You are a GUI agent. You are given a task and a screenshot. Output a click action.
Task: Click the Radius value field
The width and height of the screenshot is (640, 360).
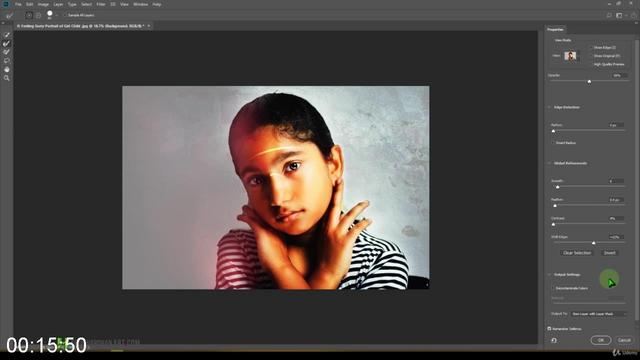point(616,125)
